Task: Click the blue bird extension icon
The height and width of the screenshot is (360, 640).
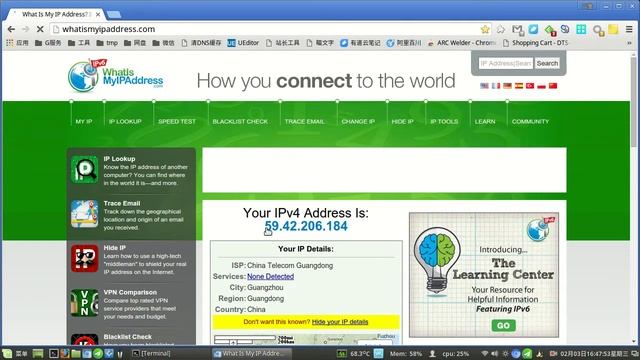Action: point(533,29)
